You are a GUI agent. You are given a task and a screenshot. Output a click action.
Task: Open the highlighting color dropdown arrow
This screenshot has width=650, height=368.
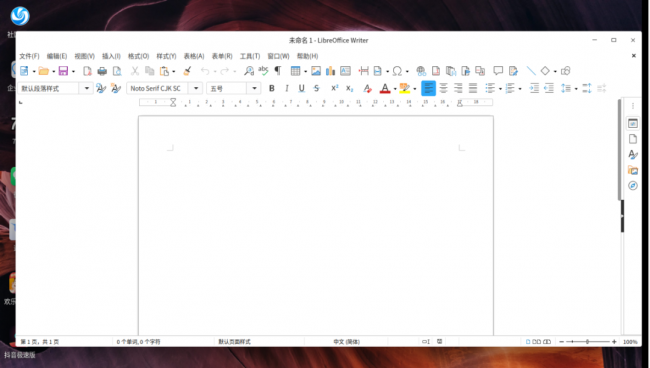click(x=415, y=89)
